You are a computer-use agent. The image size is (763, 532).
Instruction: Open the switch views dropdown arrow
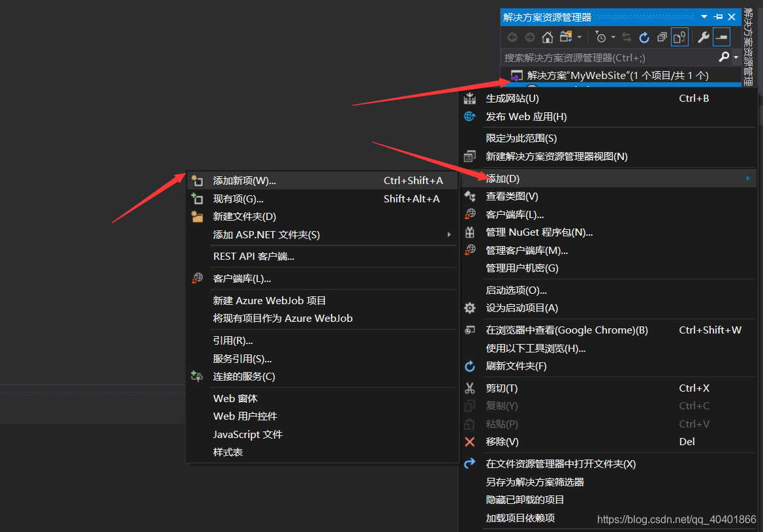(579, 37)
